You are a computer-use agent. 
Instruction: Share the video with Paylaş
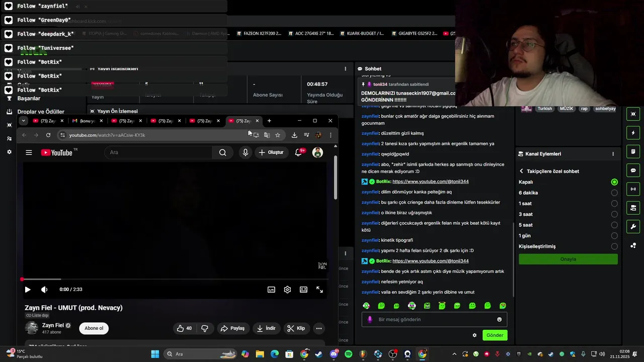(232, 328)
